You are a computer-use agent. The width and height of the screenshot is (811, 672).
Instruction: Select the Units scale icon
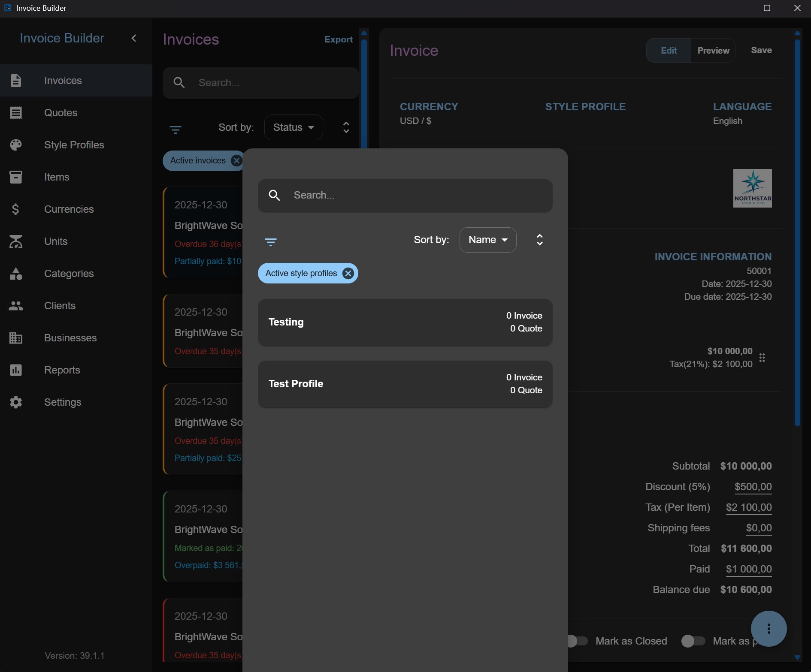click(16, 241)
